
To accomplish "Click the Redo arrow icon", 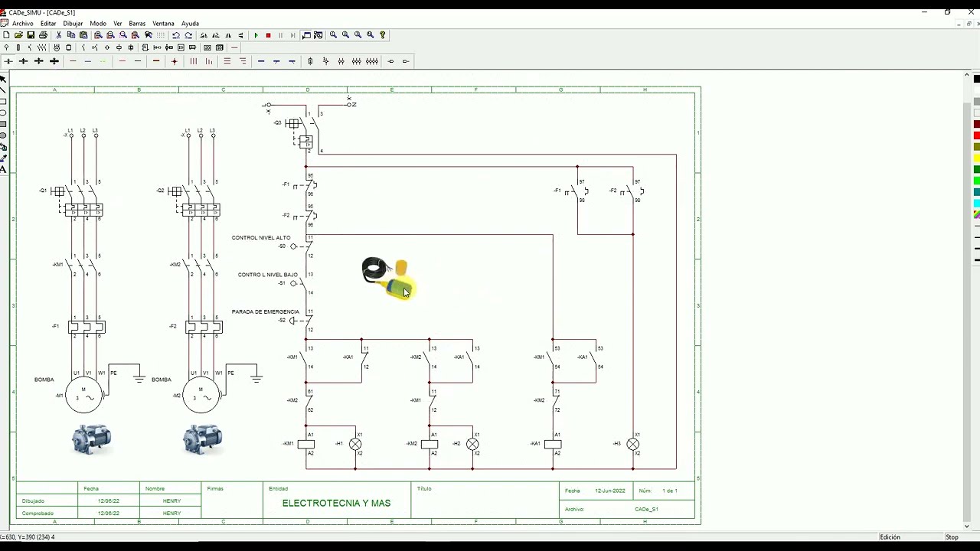I will (x=188, y=35).
